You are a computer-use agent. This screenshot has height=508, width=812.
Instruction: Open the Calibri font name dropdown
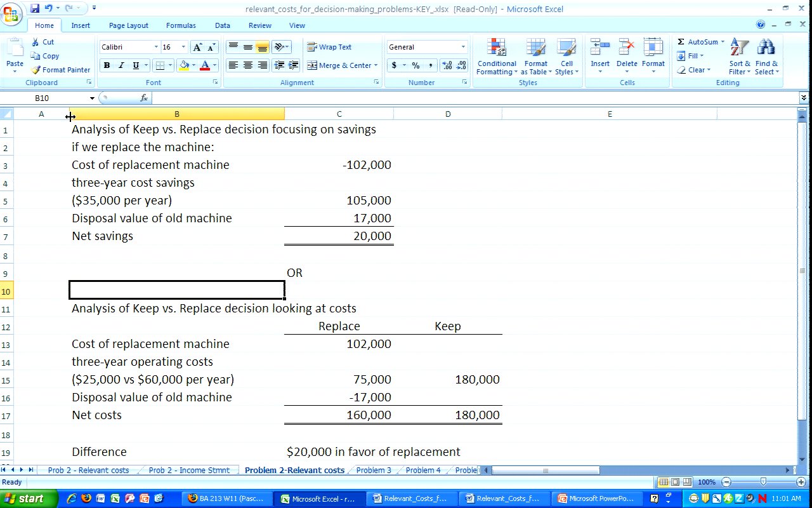pyautogui.click(x=156, y=47)
